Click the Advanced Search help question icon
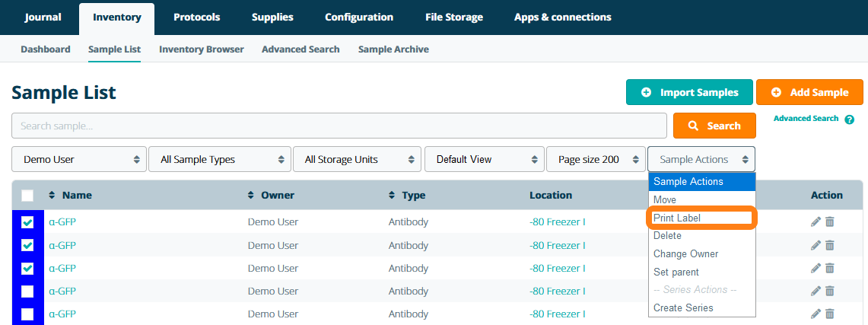The image size is (868, 325). [849, 119]
